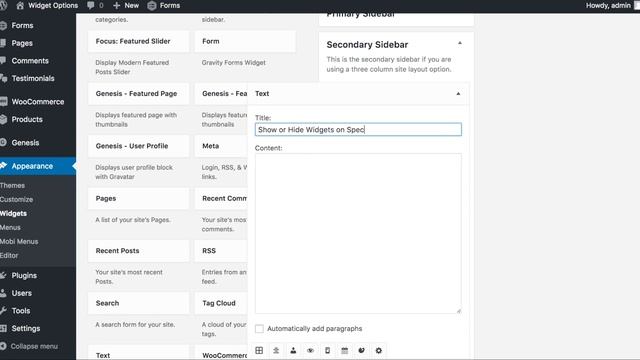
Task: Expand the Meta widget
Action: click(221, 146)
